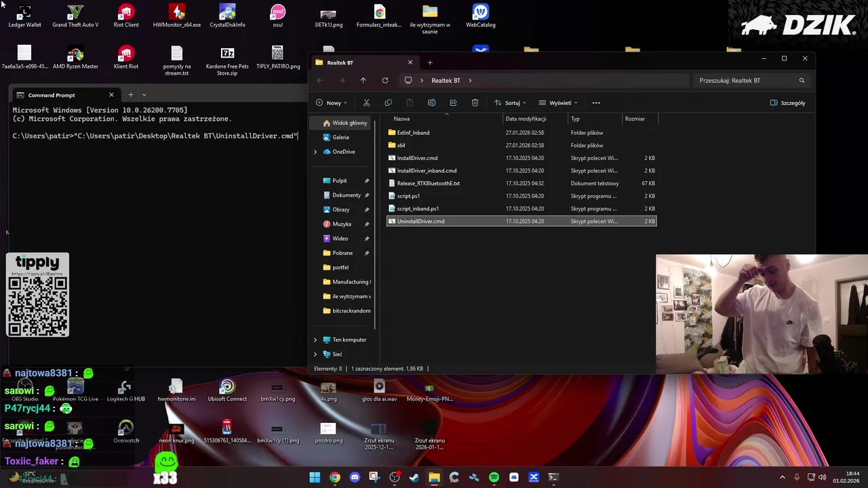Open the Windows Start menu
Screen dimensions: 868x488
point(315,477)
